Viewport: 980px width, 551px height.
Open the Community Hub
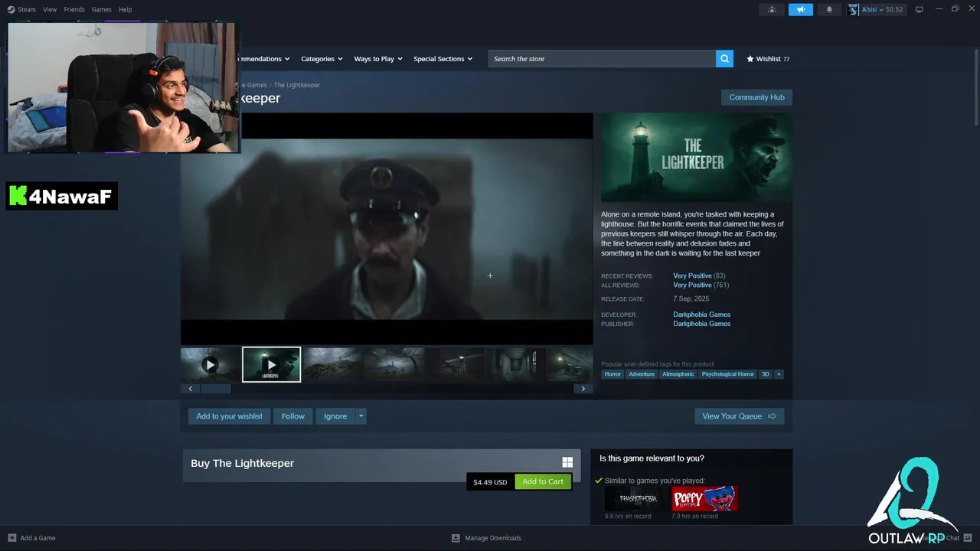[x=756, y=97]
